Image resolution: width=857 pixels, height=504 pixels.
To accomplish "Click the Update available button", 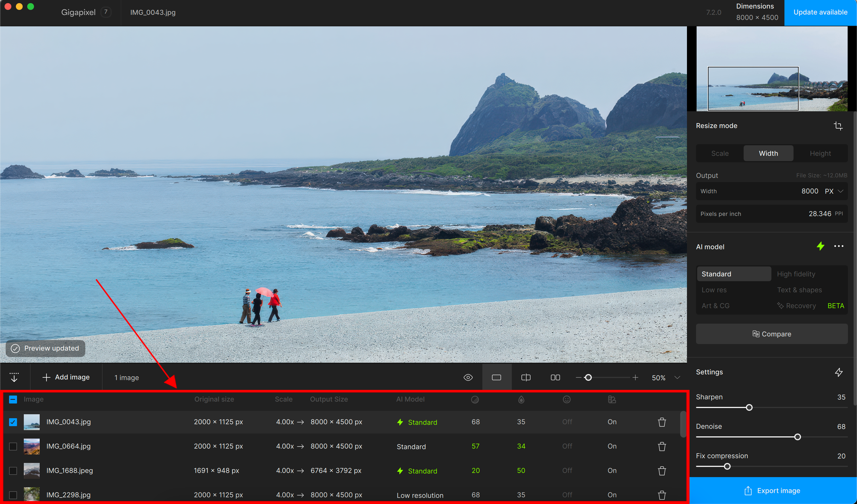I will point(820,12).
